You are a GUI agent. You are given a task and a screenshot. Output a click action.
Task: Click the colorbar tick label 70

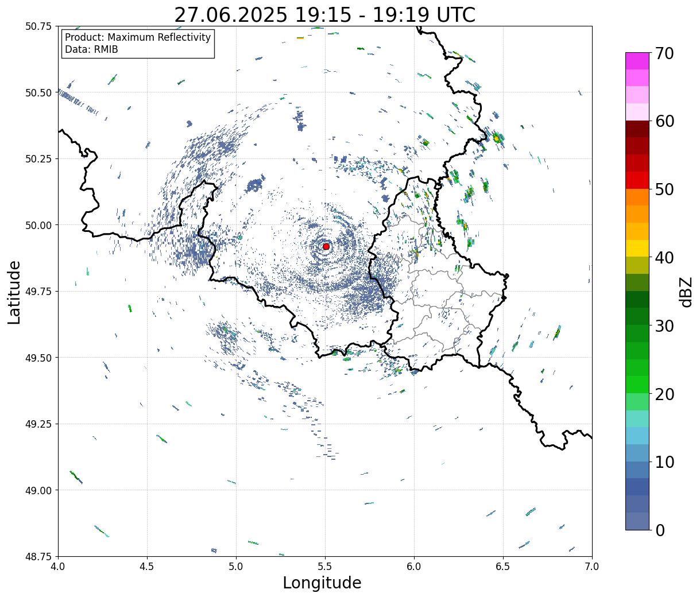click(x=664, y=53)
